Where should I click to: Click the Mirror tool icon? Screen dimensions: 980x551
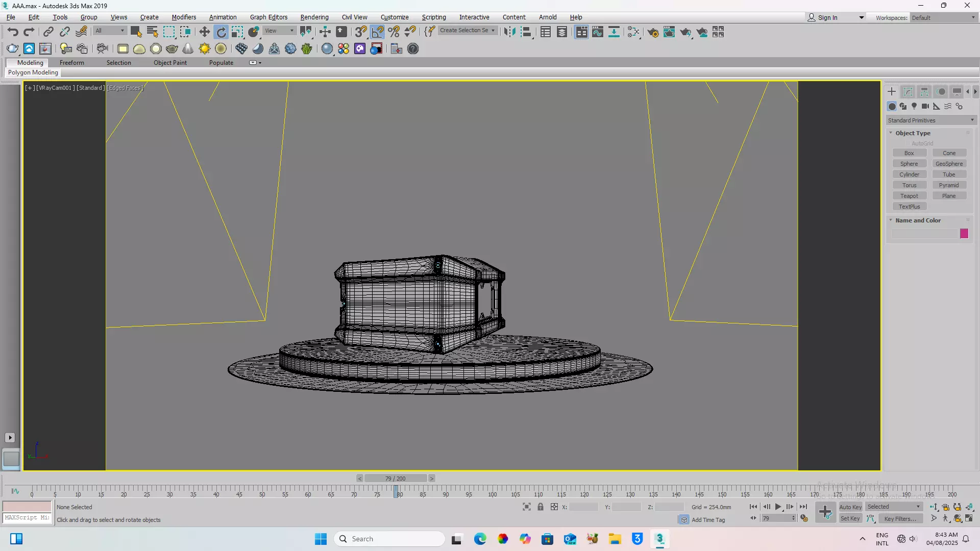pos(509,32)
